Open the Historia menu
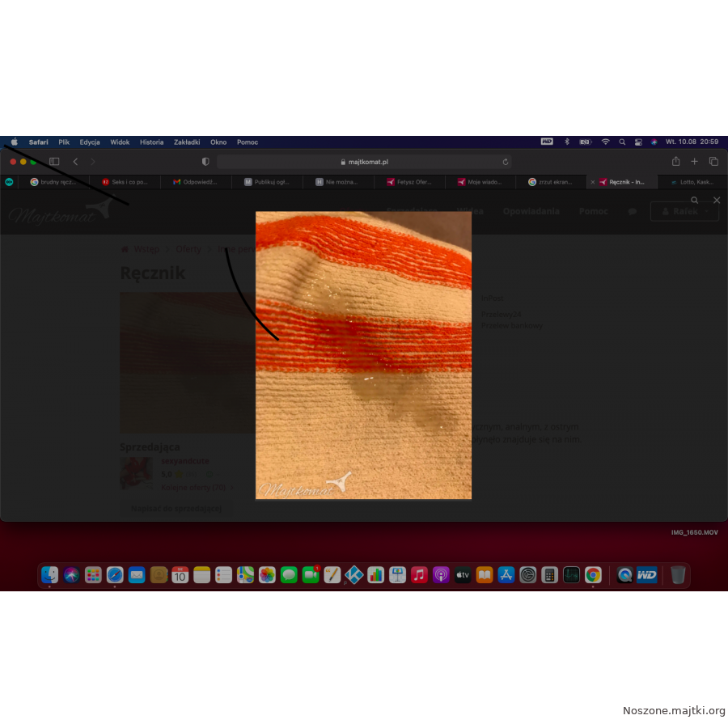 (152, 142)
